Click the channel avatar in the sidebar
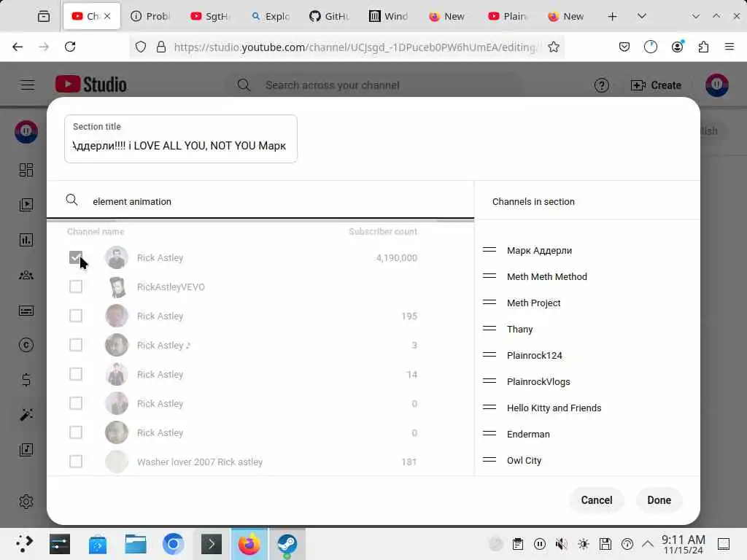Viewport: 747px width, 560px height. [x=26, y=132]
